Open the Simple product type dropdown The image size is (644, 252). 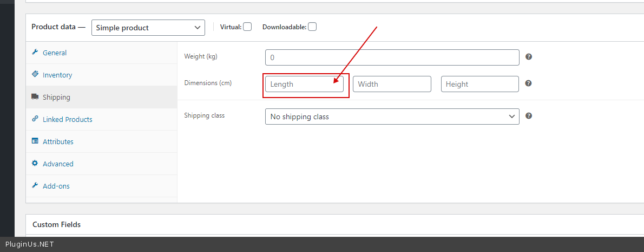pos(148,28)
